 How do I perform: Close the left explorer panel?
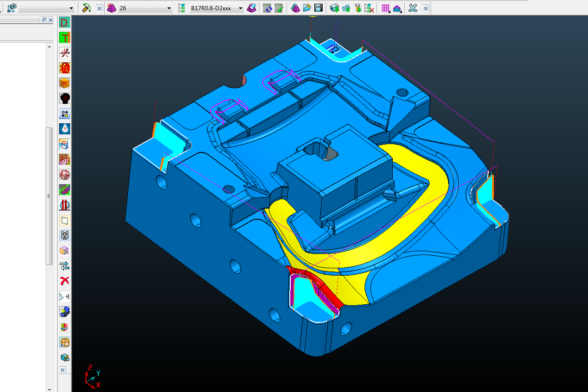[50, 20]
